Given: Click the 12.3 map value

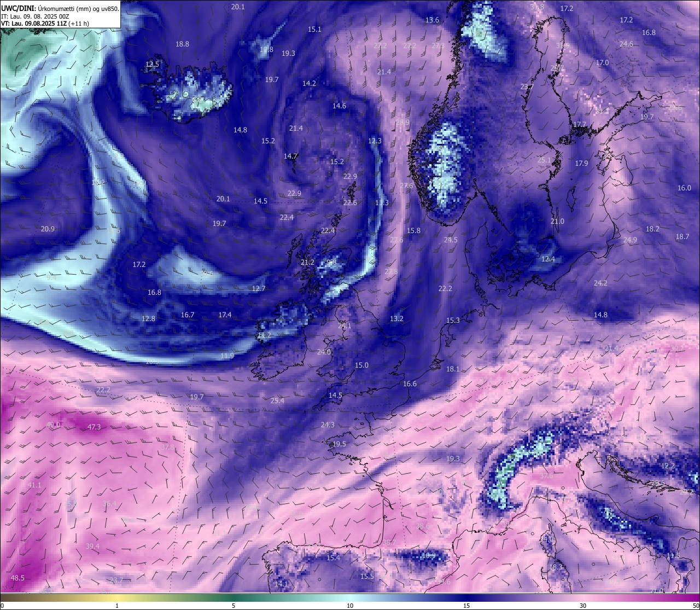Looking at the screenshot, I should point(375,141).
